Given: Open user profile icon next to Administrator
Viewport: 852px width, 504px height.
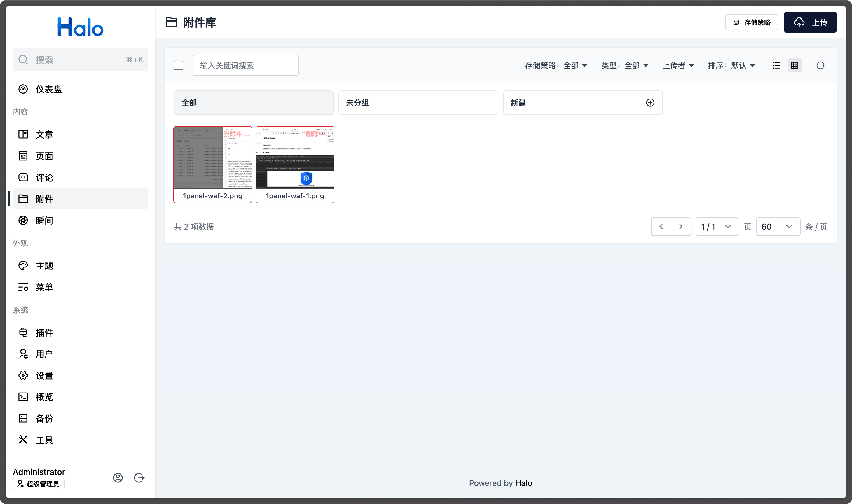Looking at the screenshot, I should click(118, 477).
